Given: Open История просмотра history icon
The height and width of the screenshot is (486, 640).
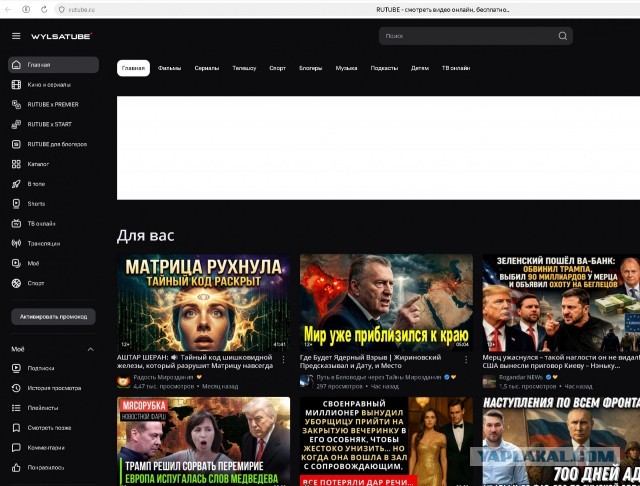Looking at the screenshot, I should [x=16, y=388].
